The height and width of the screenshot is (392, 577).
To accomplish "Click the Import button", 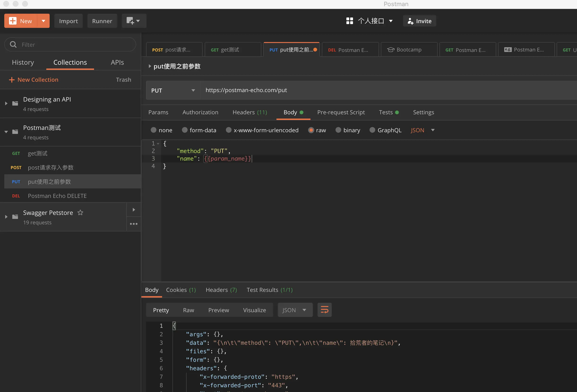I will click(x=68, y=21).
